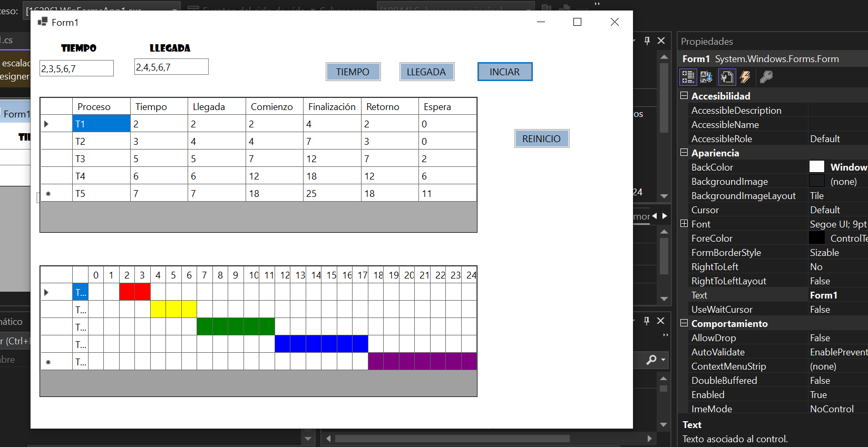Image resolution: width=868 pixels, height=447 pixels.
Task: Pin the panel left of Propiedades
Action: click(x=647, y=41)
